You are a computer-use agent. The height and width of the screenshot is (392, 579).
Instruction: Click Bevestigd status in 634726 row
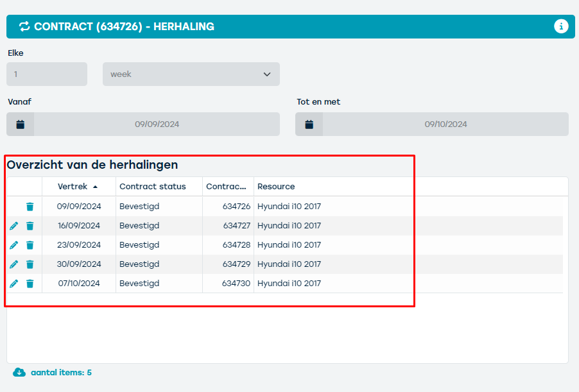[x=139, y=207]
